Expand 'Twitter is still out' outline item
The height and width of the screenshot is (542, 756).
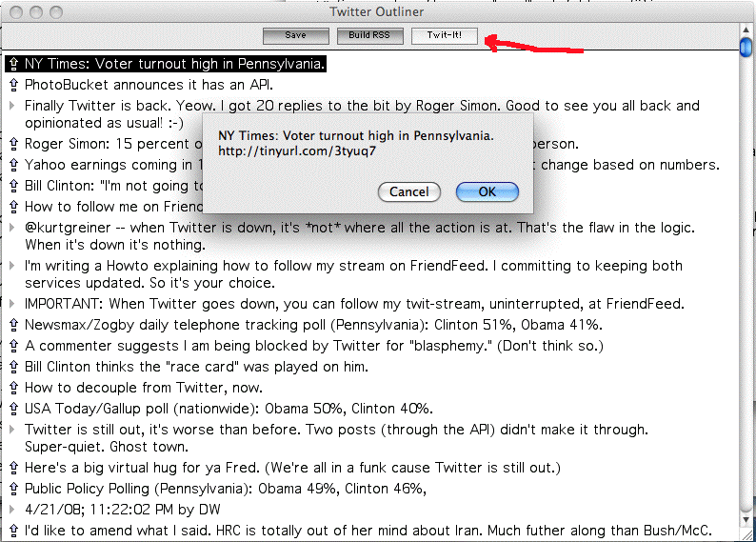[x=12, y=430]
